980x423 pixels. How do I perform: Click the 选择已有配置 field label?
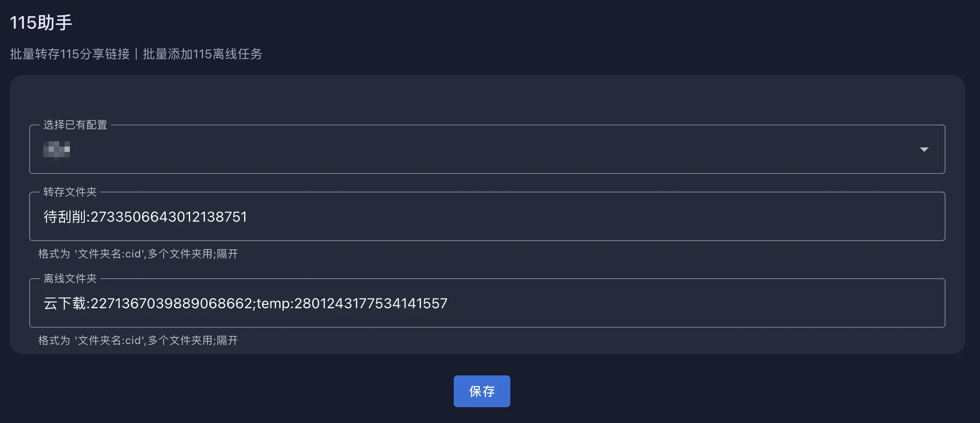point(75,125)
